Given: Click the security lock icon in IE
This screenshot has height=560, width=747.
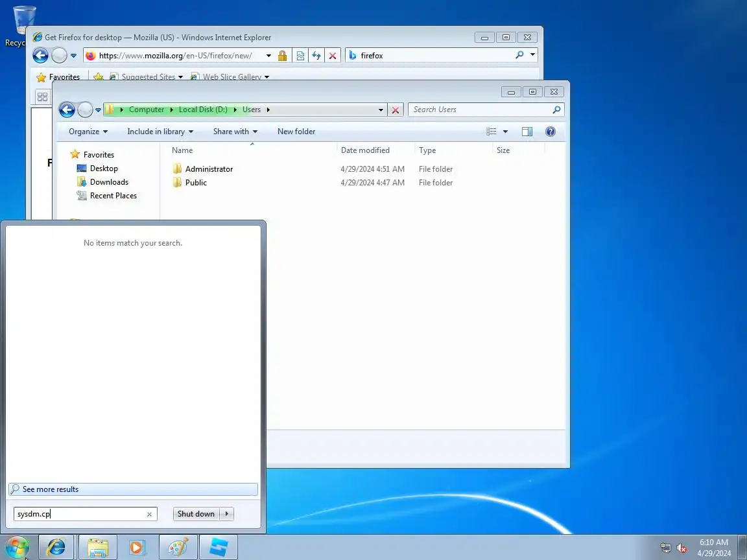Looking at the screenshot, I should [x=283, y=56].
